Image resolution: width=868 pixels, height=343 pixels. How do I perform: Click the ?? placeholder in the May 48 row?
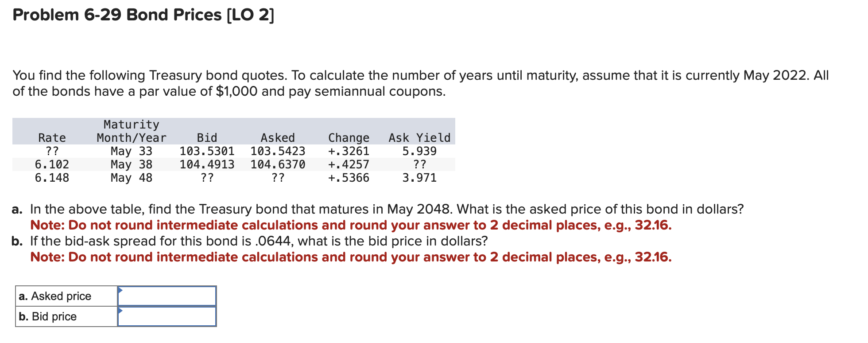pyautogui.click(x=207, y=178)
